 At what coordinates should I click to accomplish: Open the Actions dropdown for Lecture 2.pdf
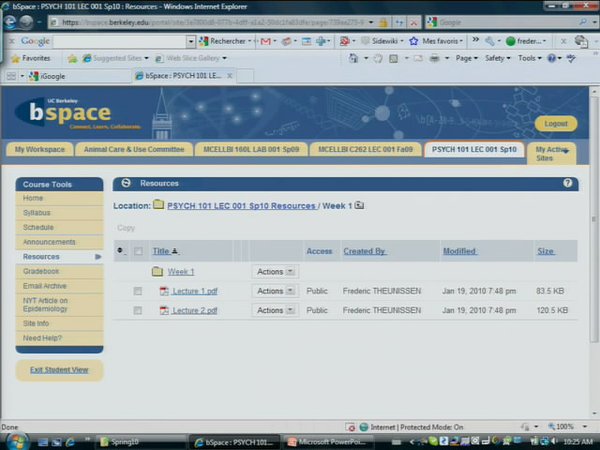coord(275,310)
